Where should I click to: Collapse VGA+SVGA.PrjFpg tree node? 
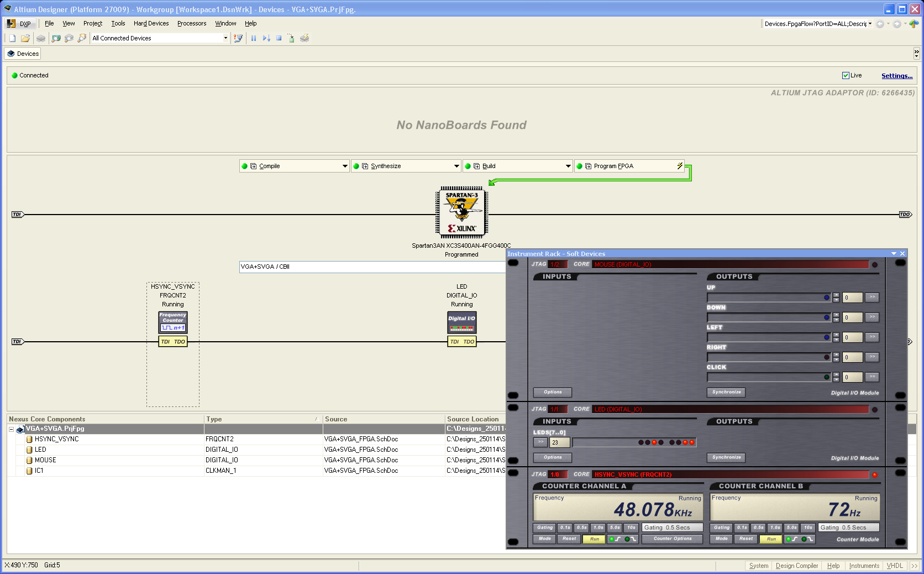pos(11,429)
